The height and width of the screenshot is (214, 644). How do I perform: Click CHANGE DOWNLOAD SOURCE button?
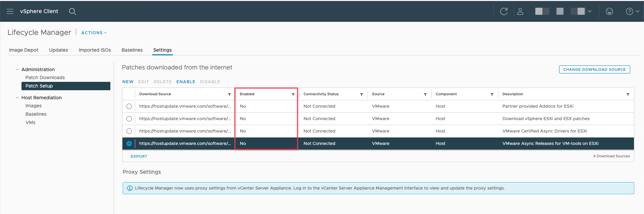(x=594, y=69)
